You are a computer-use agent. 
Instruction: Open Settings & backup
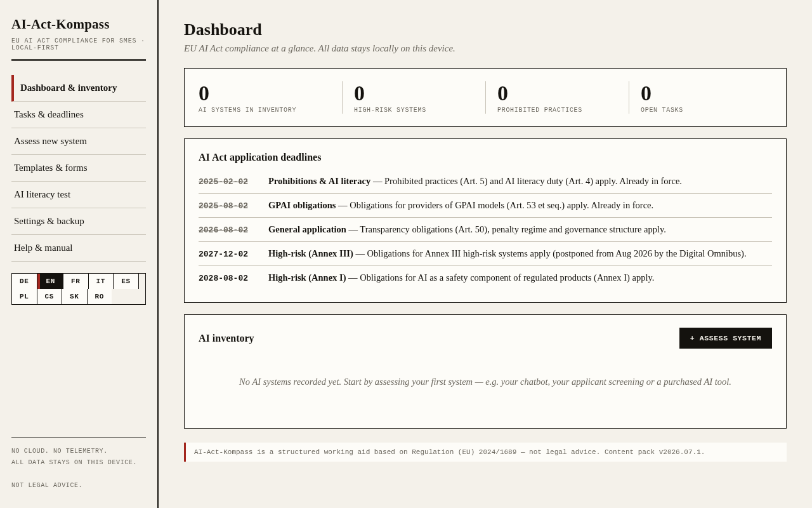79,221
